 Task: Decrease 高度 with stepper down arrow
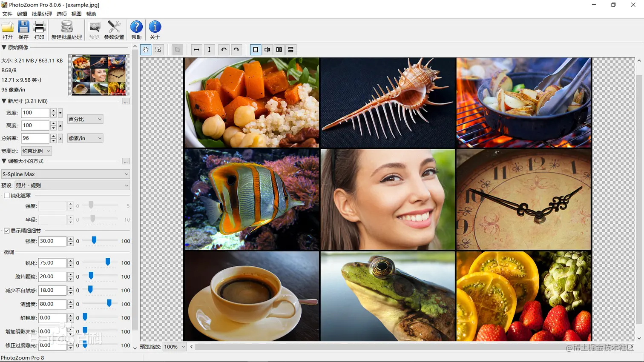click(x=53, y=128)
